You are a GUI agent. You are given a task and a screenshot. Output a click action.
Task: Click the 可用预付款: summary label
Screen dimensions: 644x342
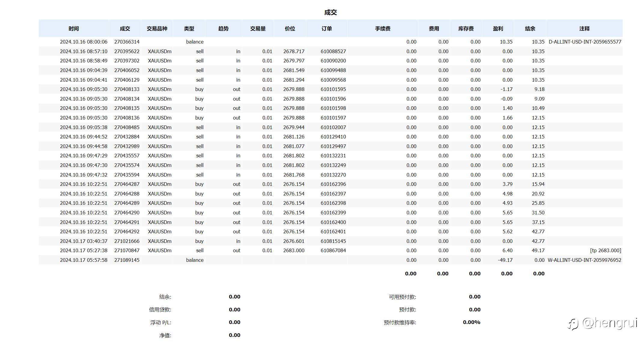pos(403,297)
